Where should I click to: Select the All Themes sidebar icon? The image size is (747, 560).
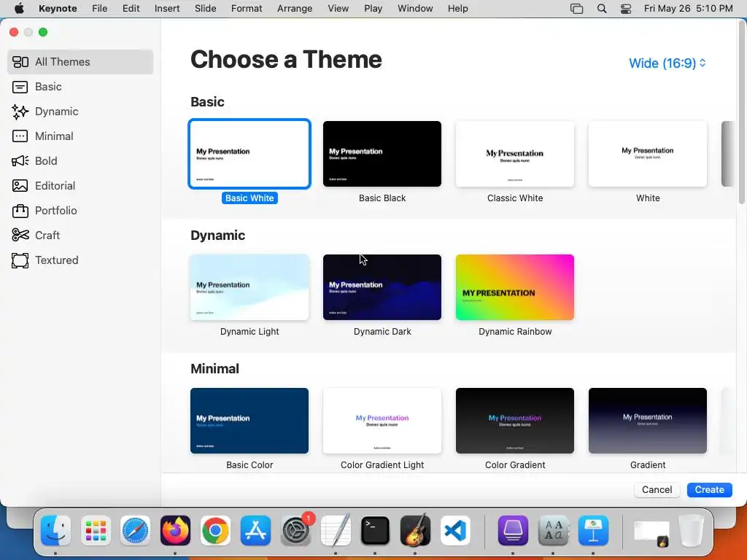pos(20,62)
